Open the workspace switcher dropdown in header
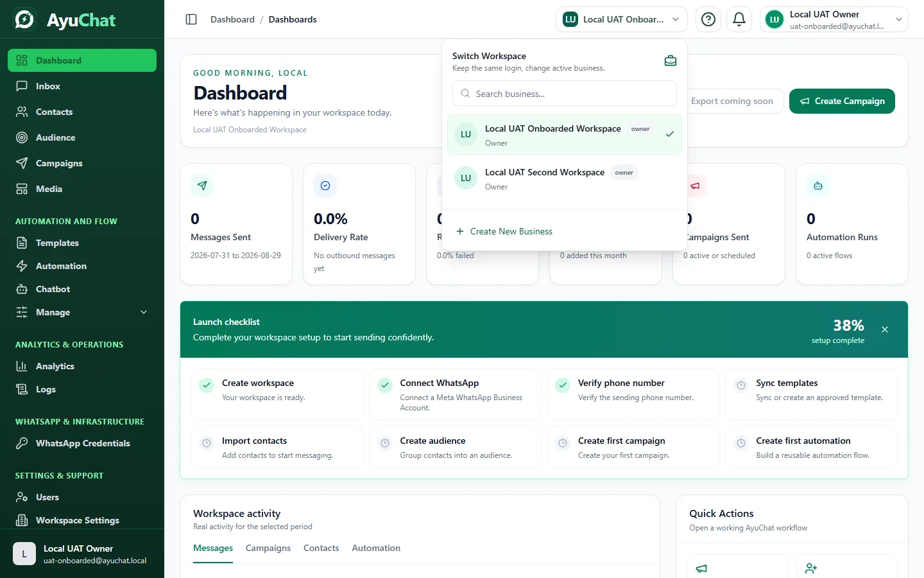 (x=621, y=19)
